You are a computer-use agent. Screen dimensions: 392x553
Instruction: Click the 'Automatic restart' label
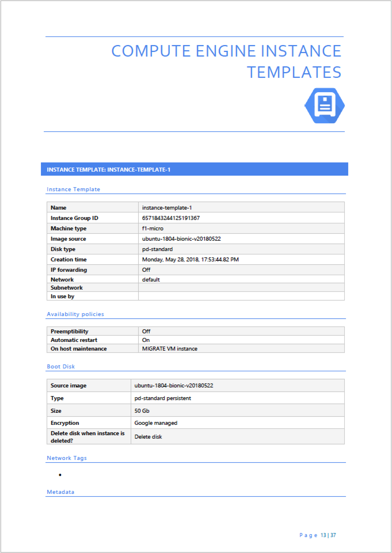74,340
